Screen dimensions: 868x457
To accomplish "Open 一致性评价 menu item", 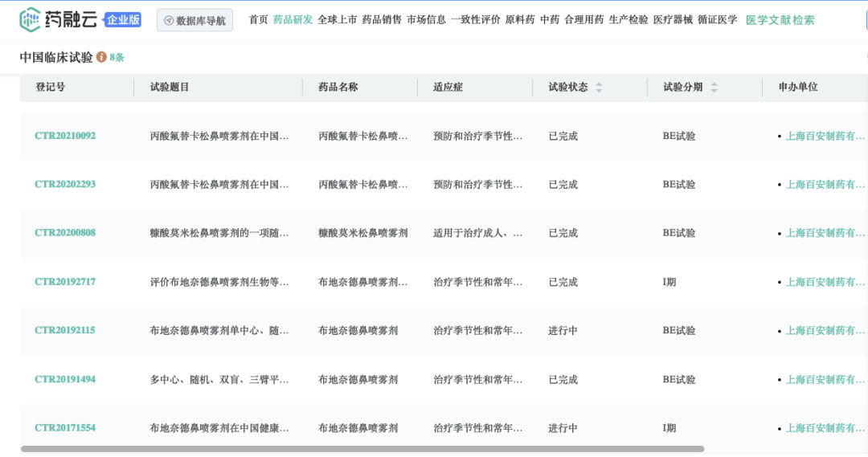I will point(476,20).
